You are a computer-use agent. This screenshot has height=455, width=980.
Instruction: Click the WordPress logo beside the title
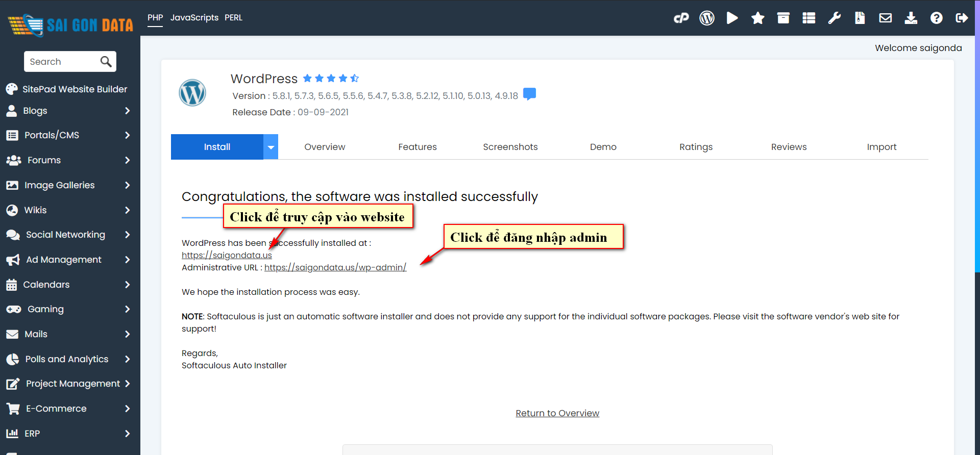pos(192,93)
